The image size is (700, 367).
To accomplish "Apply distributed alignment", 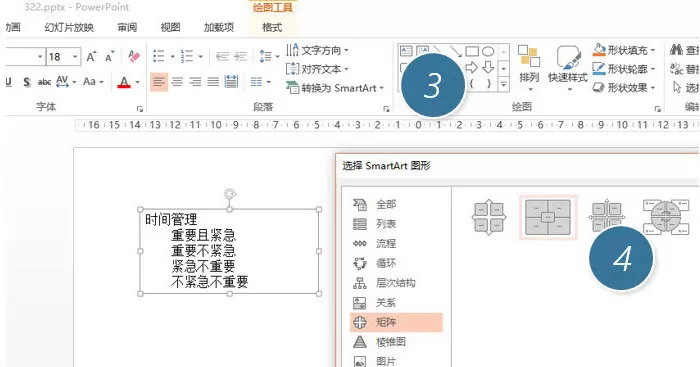I will (231, 82).
